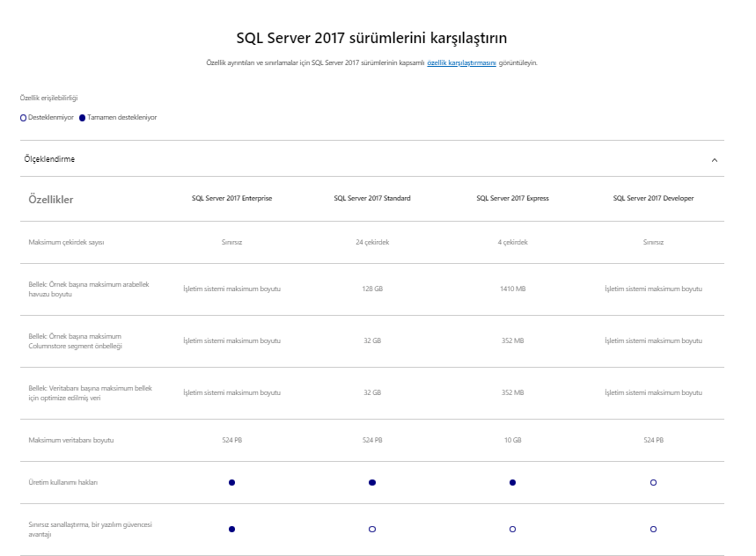Click the 128 GB cell
The width and height of the screenshot is (756, 556).
coord(372,289)
